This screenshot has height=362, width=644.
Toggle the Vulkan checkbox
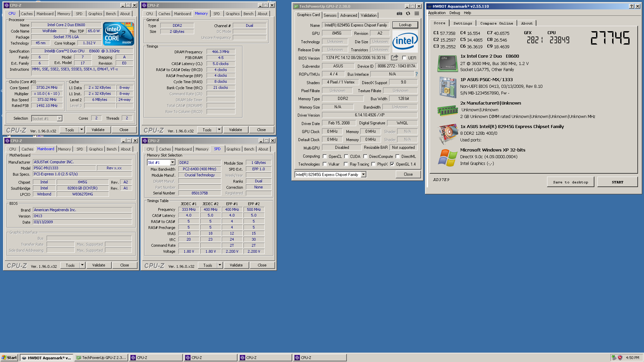(x=325, y=164)
